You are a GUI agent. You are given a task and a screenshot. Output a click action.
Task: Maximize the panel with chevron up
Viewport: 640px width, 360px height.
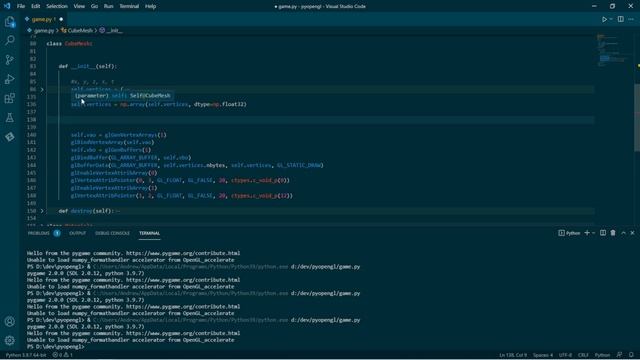click(x=623, y=233)
